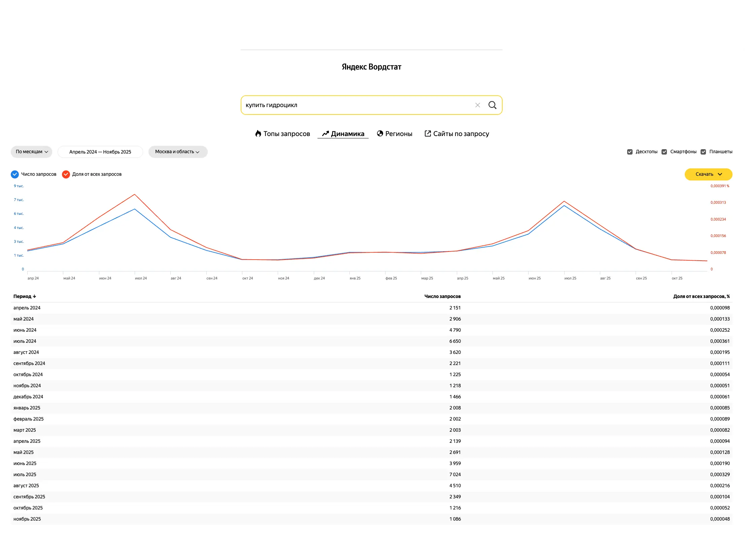Image resolution: width=745 pixels, height=560 pixels.
Task: Click the июл 25 label on the chart axis
Action: click(x=570, y=278)
